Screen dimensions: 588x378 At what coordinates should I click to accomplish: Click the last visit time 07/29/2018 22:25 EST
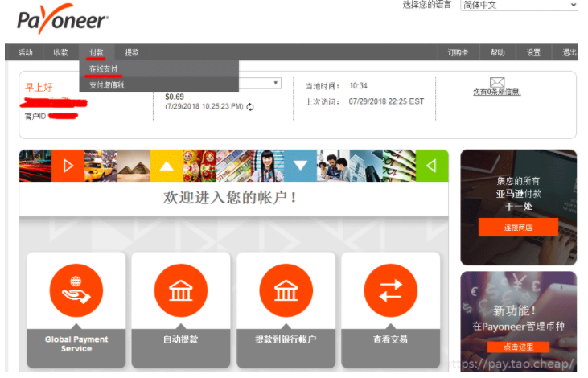click(x=386, y=101)
